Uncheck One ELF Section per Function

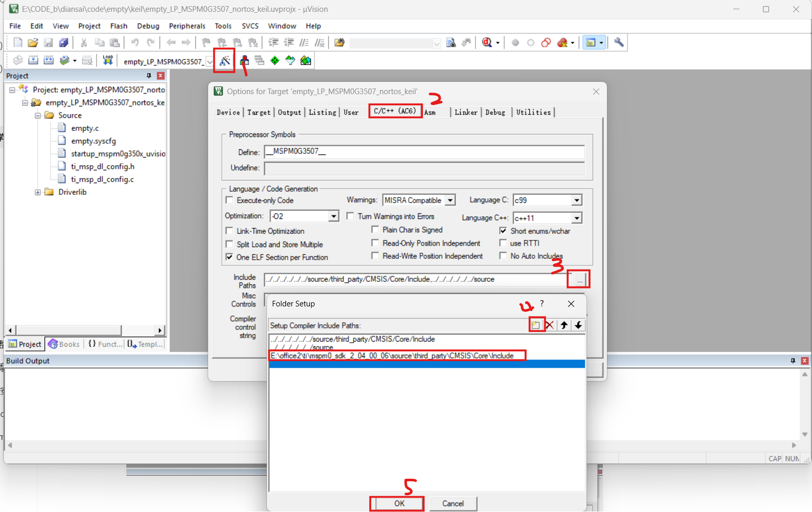[230, 257]
